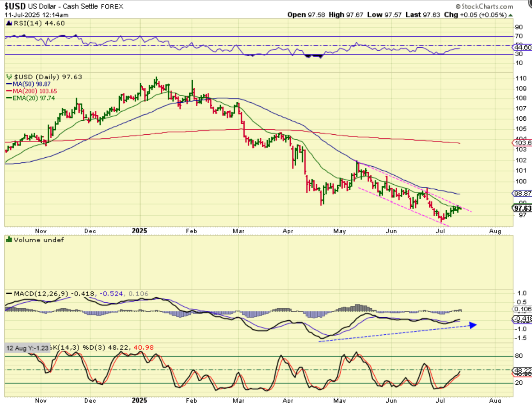
Task: Click the RSI(14) mountain icon
Action: 8,23
